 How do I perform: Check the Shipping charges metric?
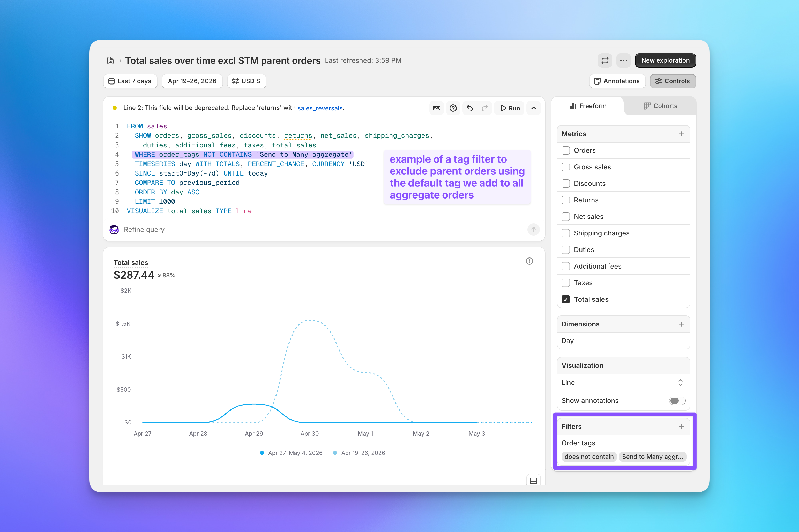tap(566, 233)
